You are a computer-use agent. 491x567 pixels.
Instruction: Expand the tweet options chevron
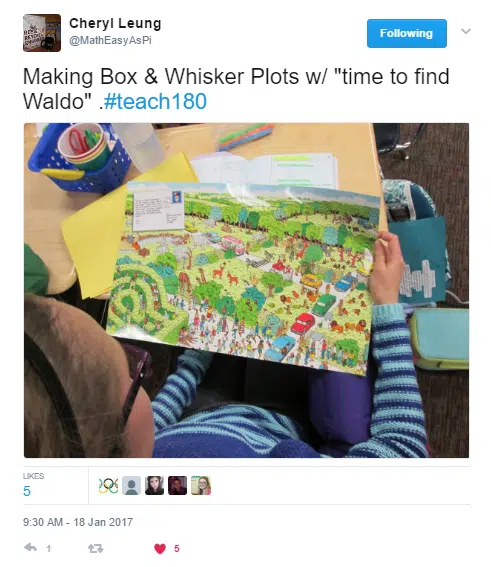point(466,31)
